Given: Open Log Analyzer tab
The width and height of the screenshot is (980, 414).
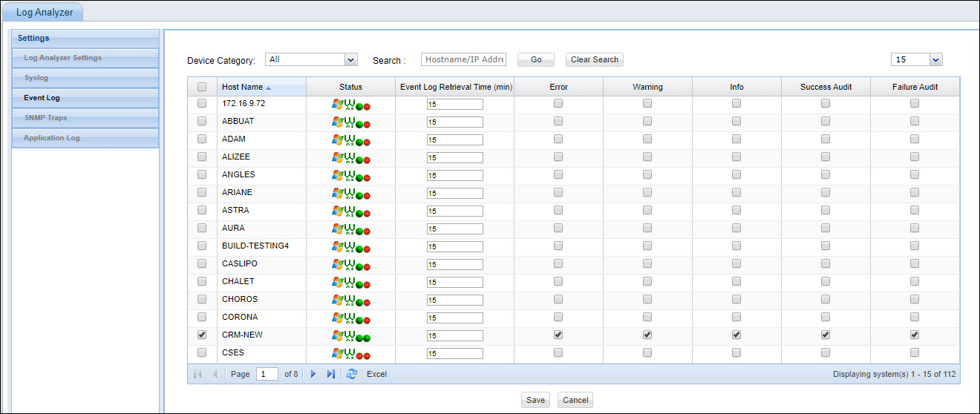Looking at the screenshot, I should pos(45,12).
